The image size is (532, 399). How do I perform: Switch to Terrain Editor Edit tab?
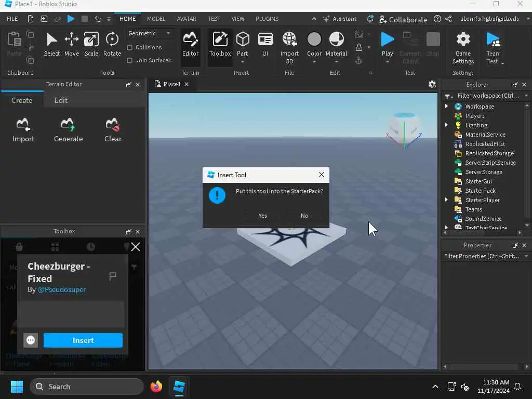(x=61, y=100)
